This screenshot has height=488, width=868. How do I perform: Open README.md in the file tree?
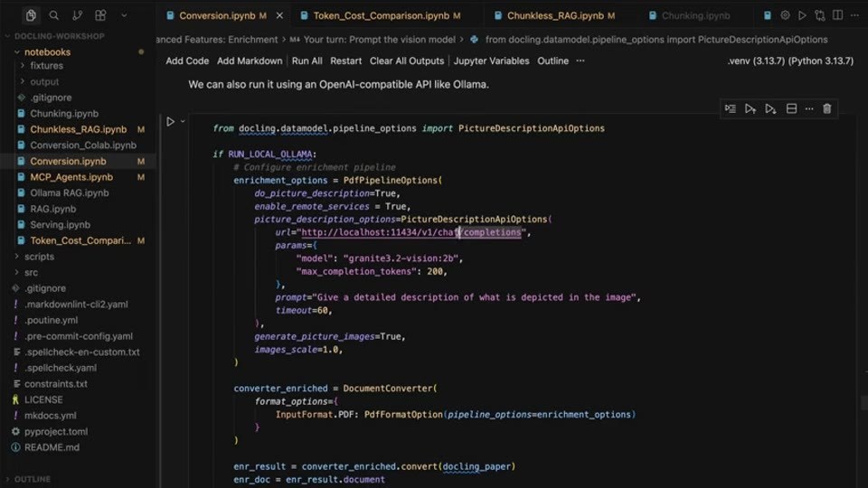[52, 447]
